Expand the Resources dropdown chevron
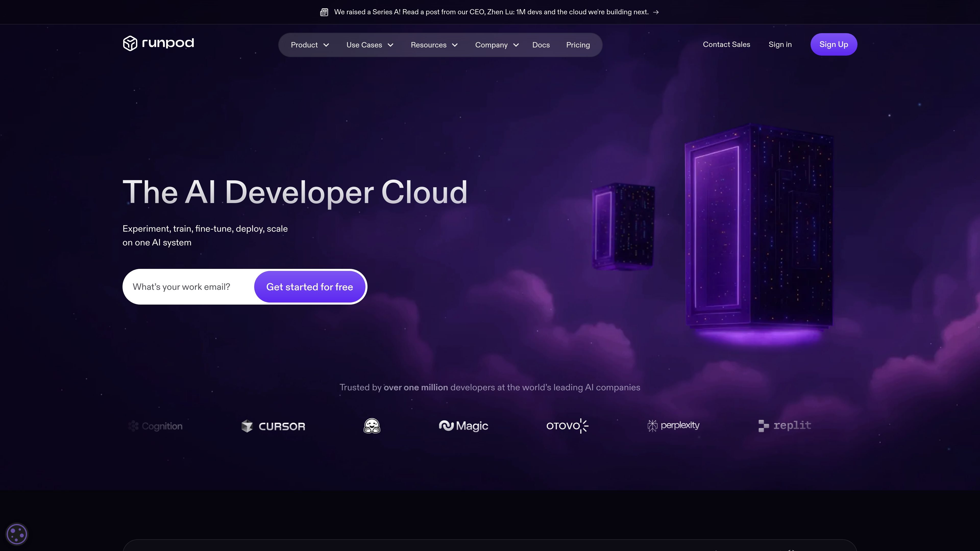 coord(455,45)
